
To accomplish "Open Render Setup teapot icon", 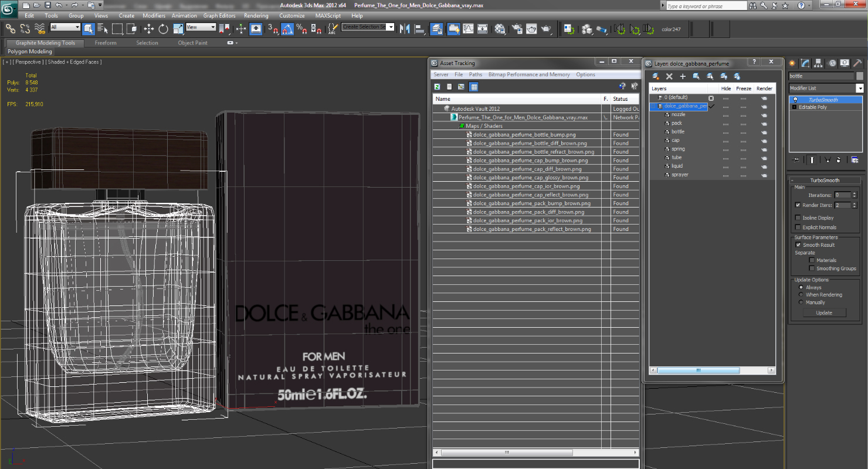I will pos(517,29).
